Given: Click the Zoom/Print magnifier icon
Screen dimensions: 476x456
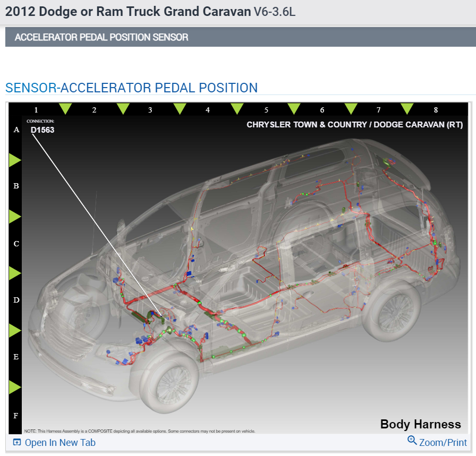Looking at the screenshot, I should click(412, 440).
